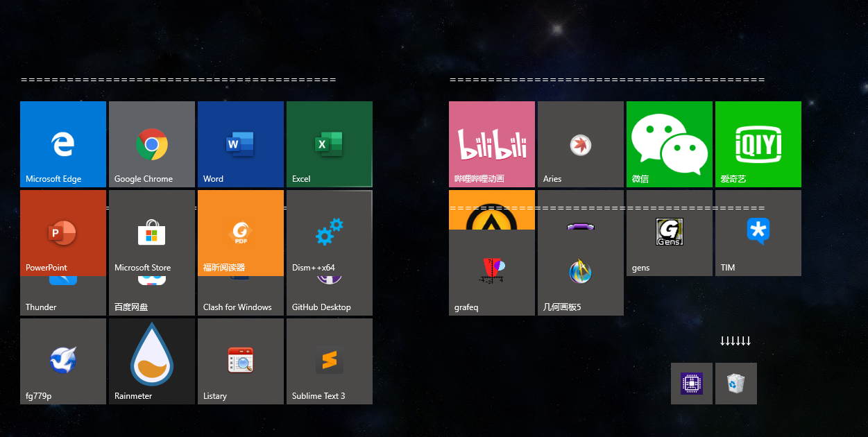Image resolution: width=868 pixels, height=437 pixels.
Task: Launch the 几何画板5 tile
Action: [581, 273]
